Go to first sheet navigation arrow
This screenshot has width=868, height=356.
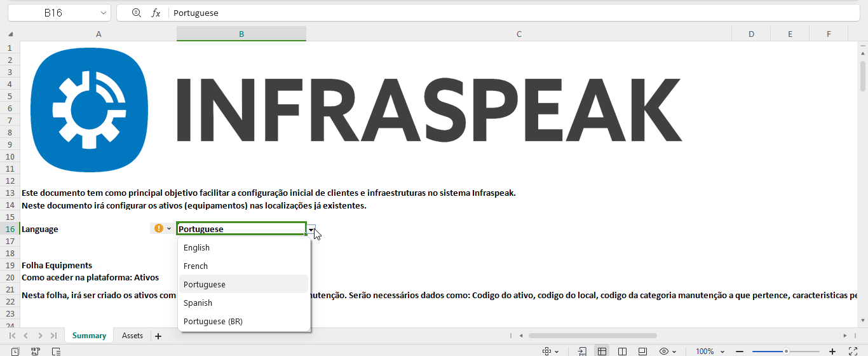coord(12,336)
